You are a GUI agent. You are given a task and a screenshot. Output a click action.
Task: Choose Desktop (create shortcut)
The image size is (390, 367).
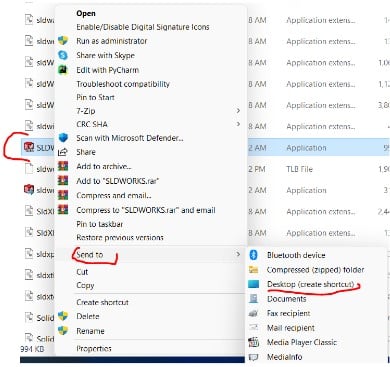[x=311, y=284]
